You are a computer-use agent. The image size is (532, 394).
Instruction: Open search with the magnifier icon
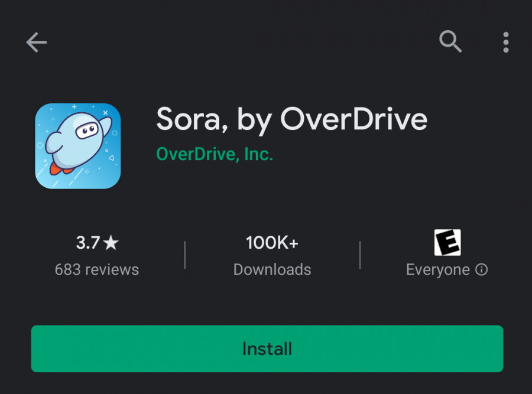point(450,42)
